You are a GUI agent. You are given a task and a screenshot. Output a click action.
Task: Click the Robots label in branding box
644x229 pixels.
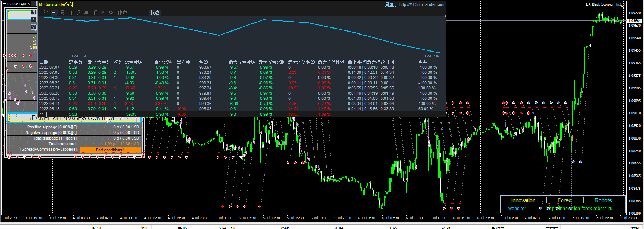point(603,200)
